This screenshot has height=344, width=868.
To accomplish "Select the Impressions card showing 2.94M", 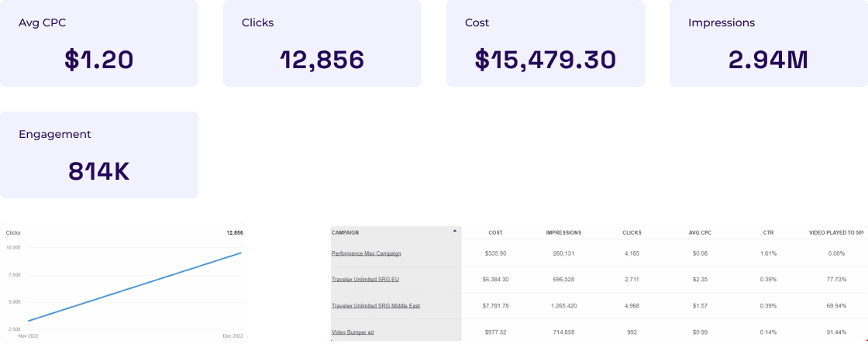I will pos(768,43).
